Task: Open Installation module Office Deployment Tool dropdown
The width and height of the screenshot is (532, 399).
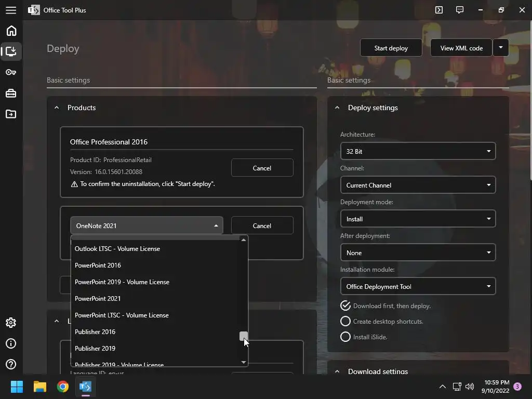Action: pyautogui.click(x=418, y=286)
